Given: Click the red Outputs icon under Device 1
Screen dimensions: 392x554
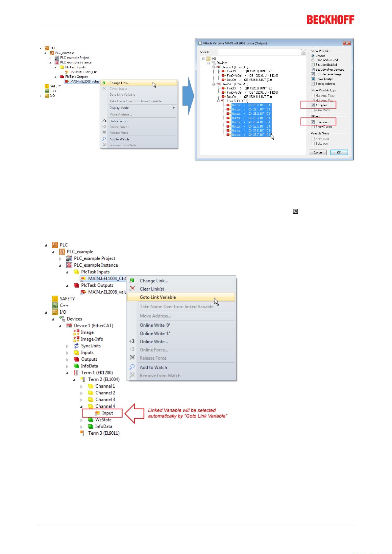Looking at the screenshot, I should click(x=76, y=359).
